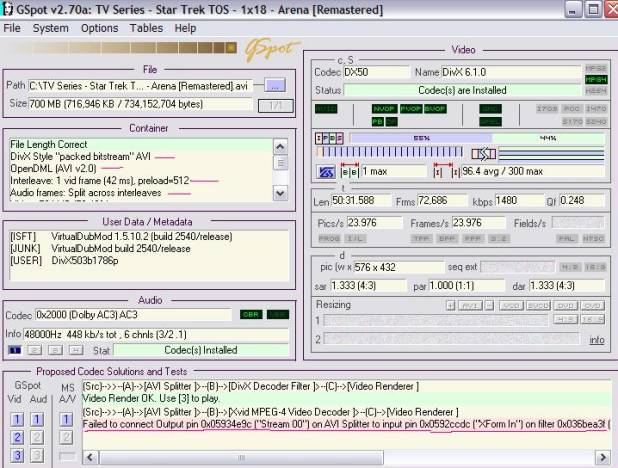Click GSpot Vid test button 2
The height and width of the screenshot is (468, 618).
pos(17,437)
